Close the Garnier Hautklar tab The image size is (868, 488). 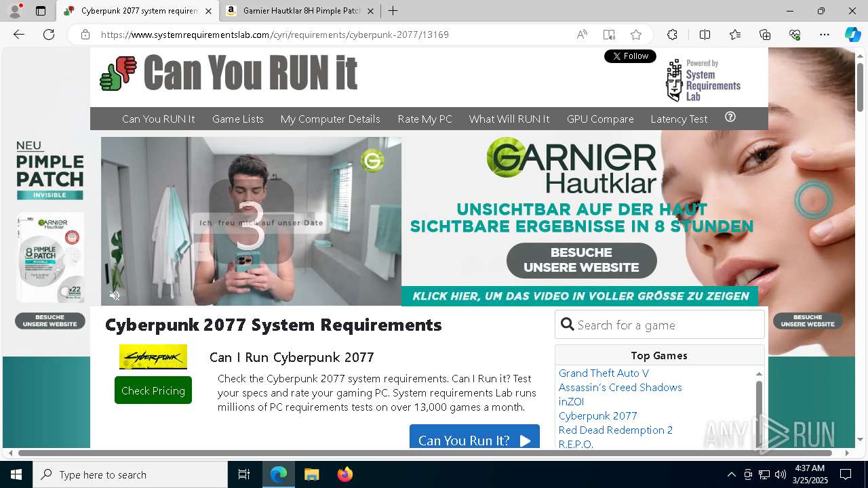pyautogui.click(x=370, y=11)
